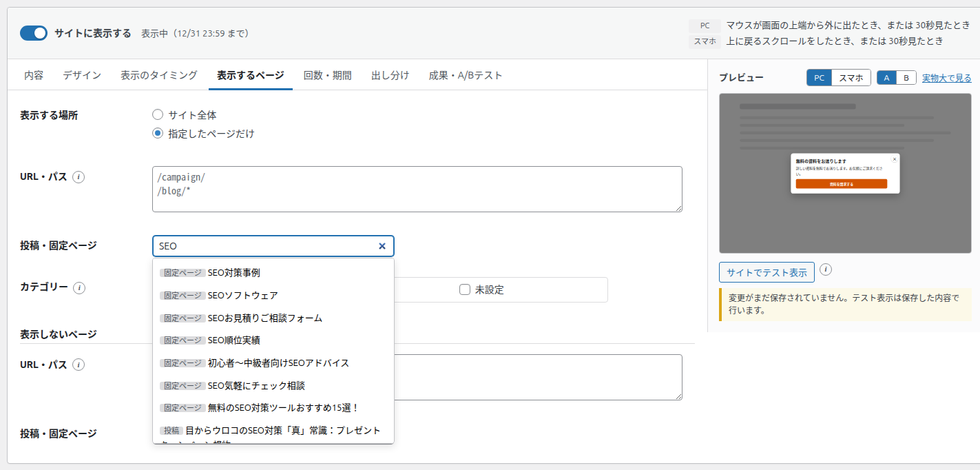Switch preview to PC mode

tap(819, 78)
